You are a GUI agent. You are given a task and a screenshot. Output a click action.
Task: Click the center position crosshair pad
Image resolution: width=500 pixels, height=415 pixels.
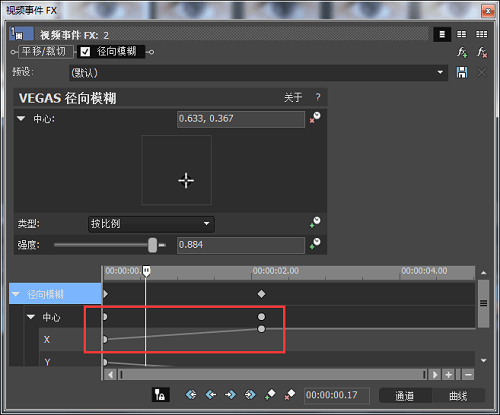point(177,170)
